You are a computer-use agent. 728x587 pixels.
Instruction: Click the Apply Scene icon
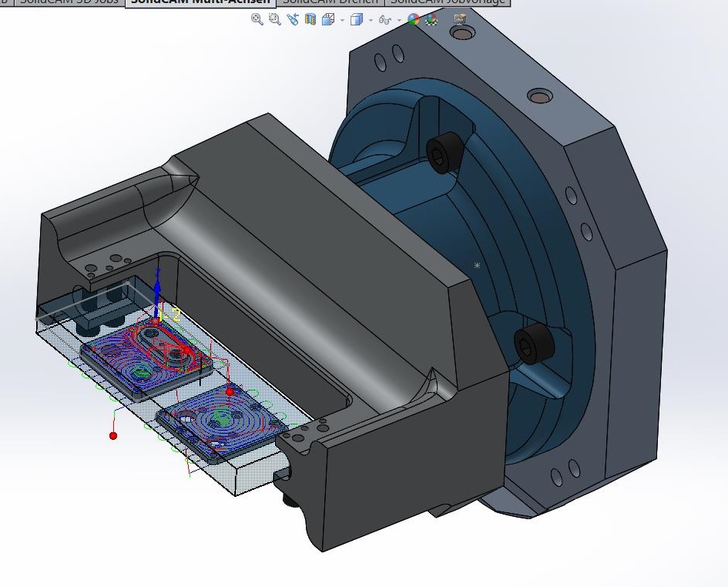[431, 20]
